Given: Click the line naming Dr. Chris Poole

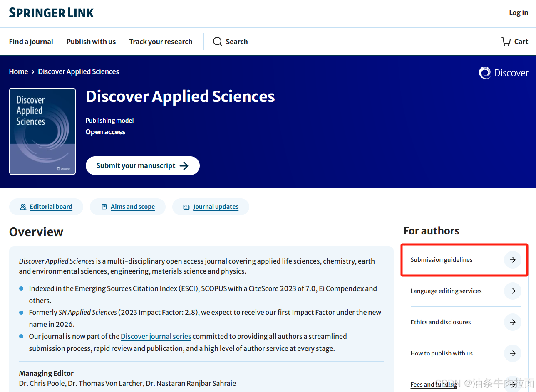Looking at the screenshot, I should click(x=127, y=383).
